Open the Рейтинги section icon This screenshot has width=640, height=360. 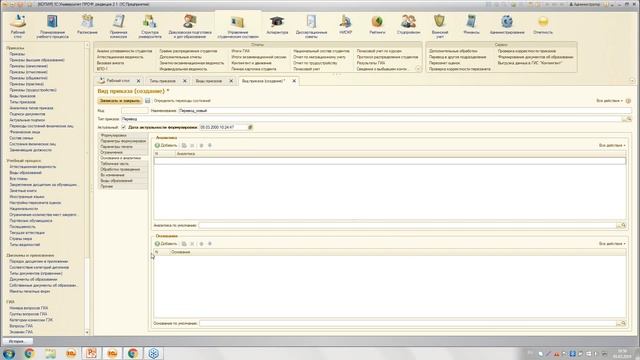377,24
